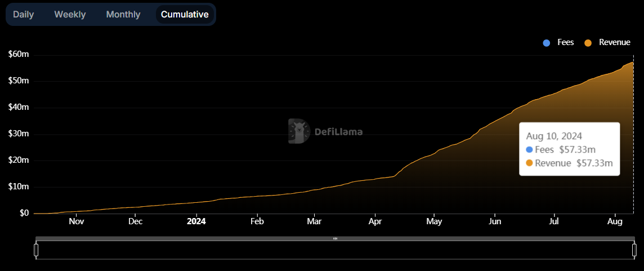
Task: Click the Apr label on x-axis
Action: coord(374,221)
